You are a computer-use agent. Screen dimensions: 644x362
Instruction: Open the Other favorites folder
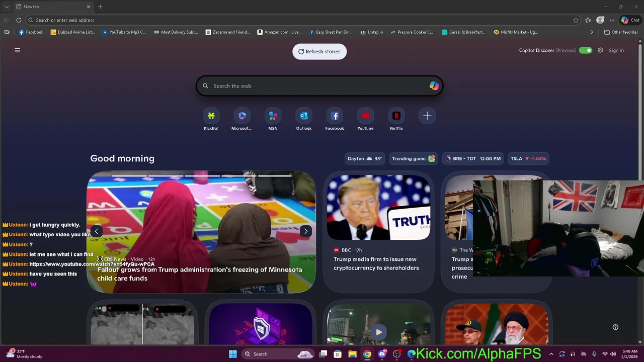coord(621,32)
